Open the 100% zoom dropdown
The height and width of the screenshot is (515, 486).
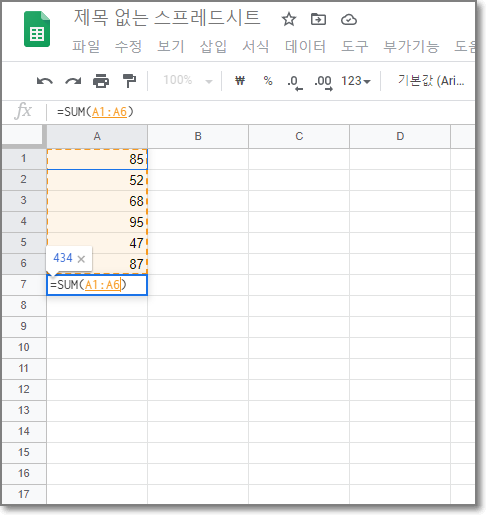[188, 80]
